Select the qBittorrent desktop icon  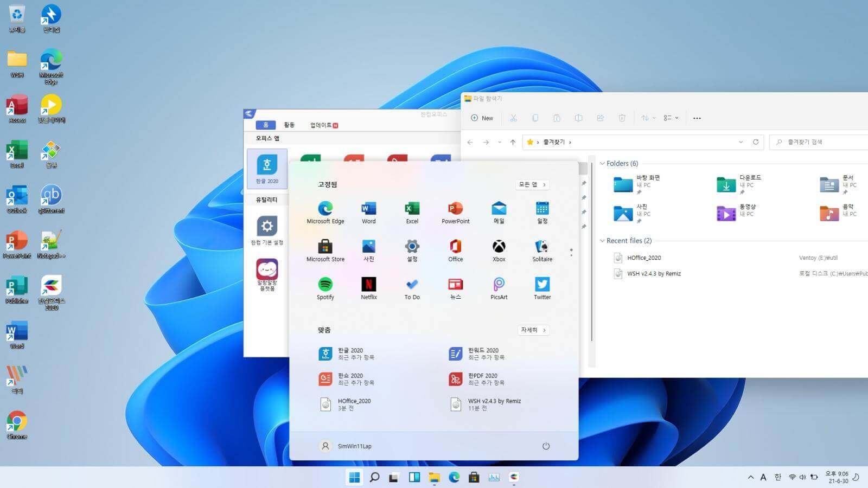click(51, 199)
